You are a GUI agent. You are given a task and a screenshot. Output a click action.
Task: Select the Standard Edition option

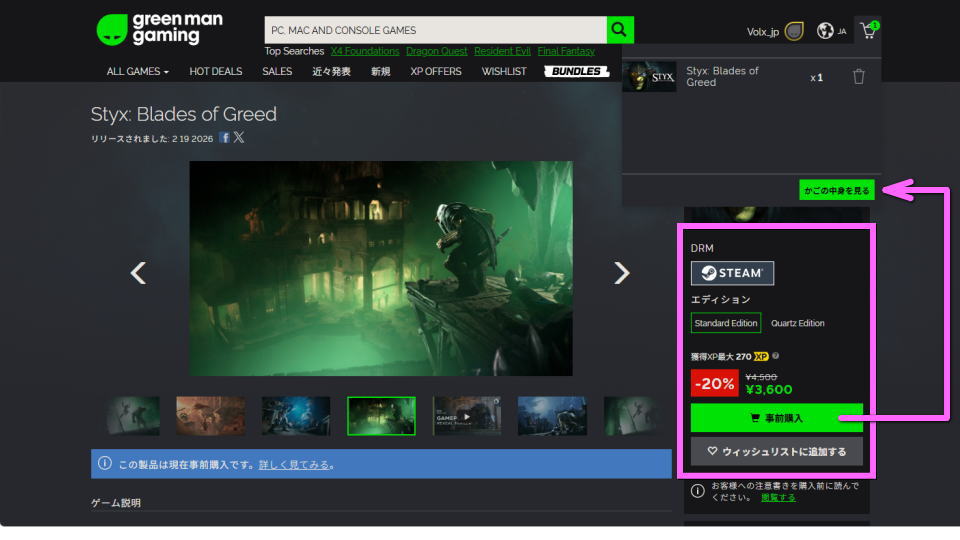click(726, 323)
